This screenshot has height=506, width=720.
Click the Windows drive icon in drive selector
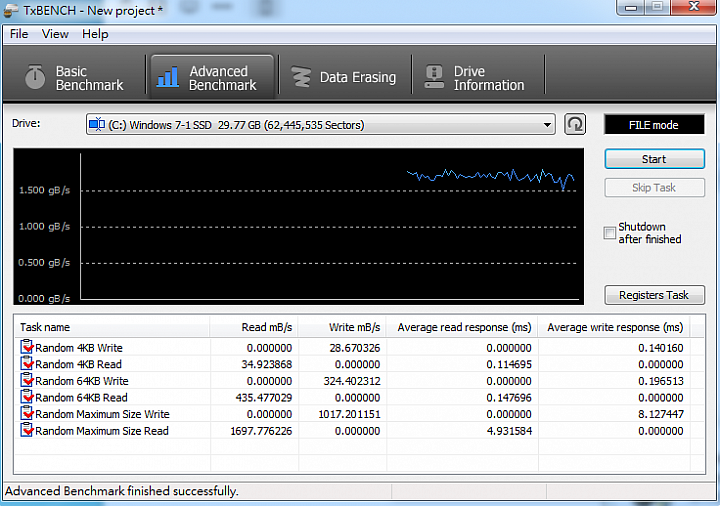point(97,124)
